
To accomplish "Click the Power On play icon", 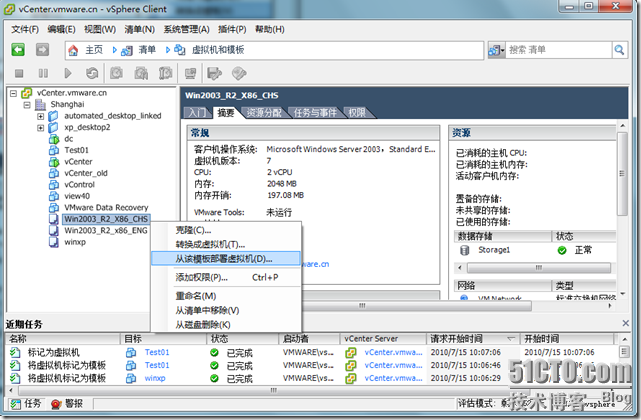I will coord(68,74).
